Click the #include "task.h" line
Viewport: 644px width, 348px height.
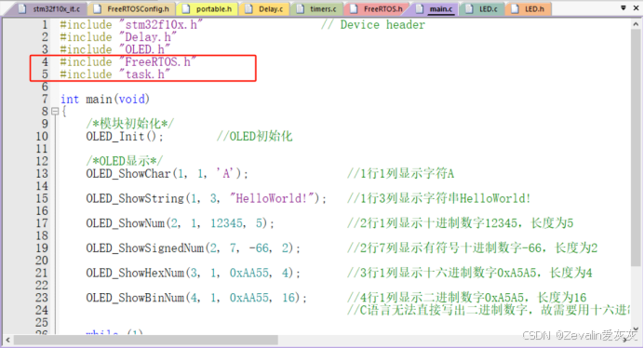point(114,74)
